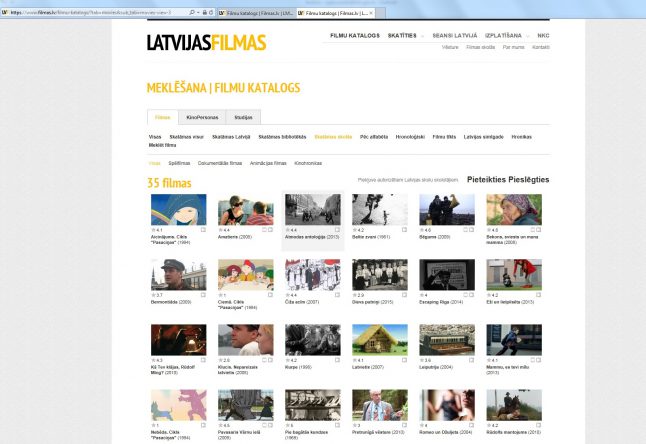Image resolution: width=646 pixels, height=444 pixels.
Task: Switch to the Studijas tab
Action: [x=244, y=117]
